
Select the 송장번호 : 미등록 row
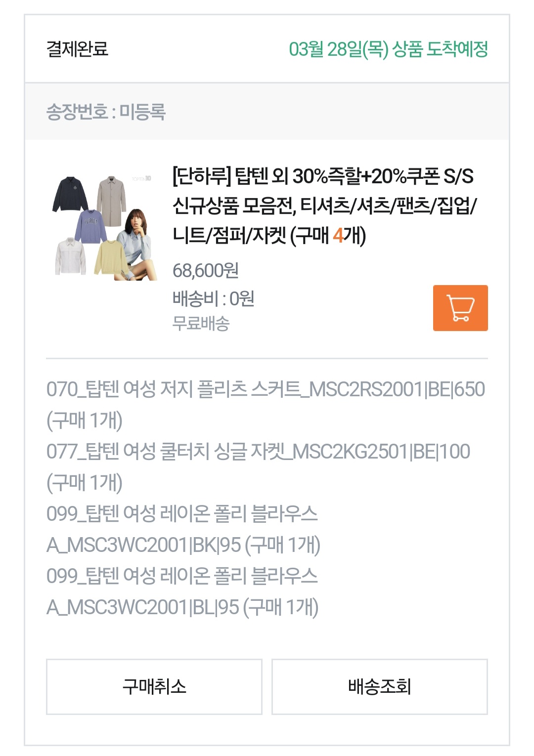pyautogui.click(x=267, y=112)
